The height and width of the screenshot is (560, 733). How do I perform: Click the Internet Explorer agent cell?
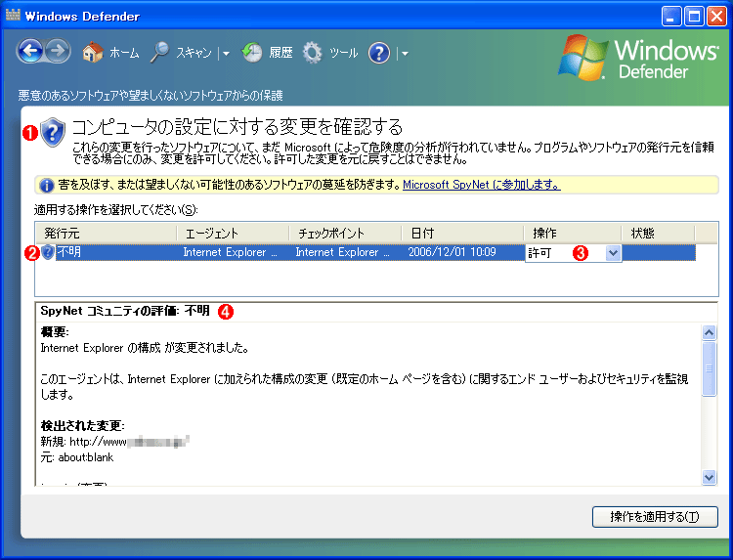point(230,252)
